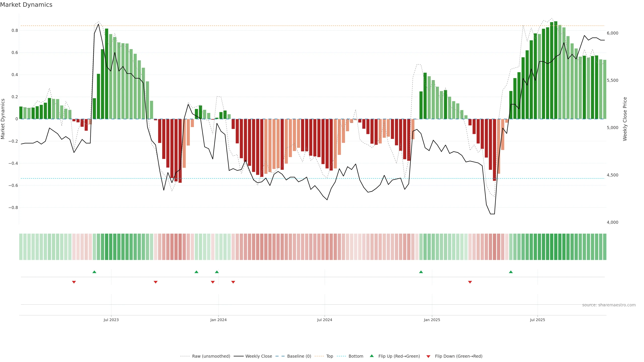The width and height of the screenshot is (644, 362).
Task: Click the earliest green Flip Up marker
Action: [x=94, y=272]
